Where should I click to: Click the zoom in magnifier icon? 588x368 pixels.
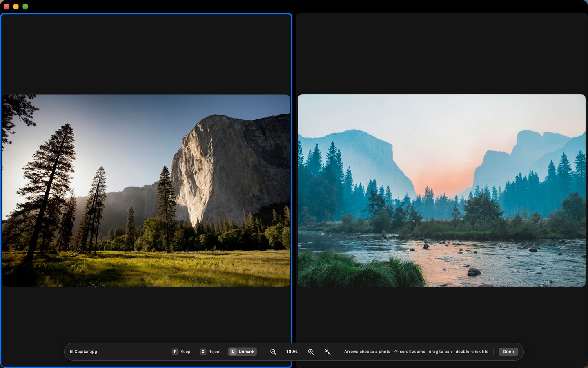point(311,352)
